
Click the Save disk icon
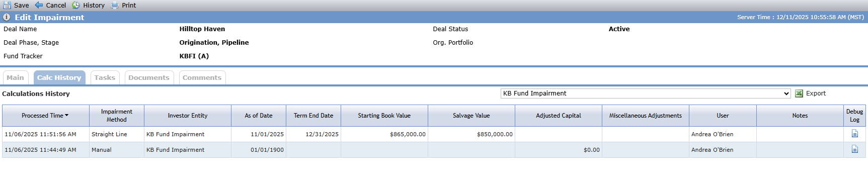tap(7, 5)
